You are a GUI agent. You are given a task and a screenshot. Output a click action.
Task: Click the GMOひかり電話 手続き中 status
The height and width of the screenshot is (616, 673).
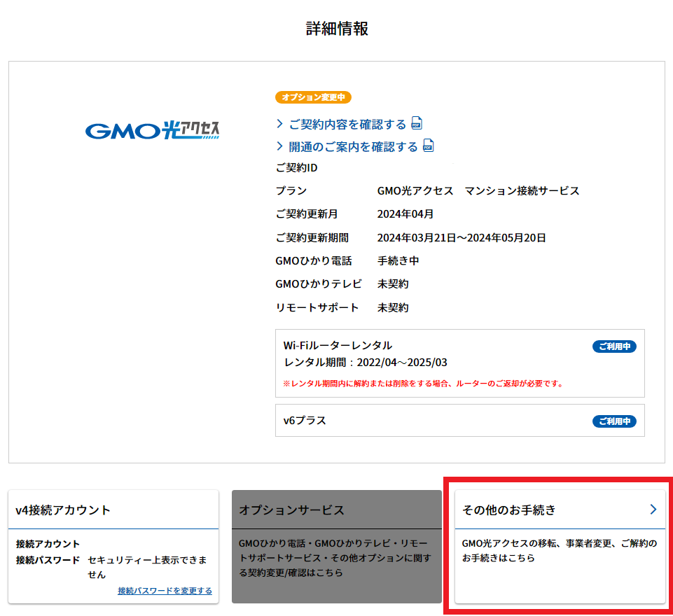tap(398, 260)
